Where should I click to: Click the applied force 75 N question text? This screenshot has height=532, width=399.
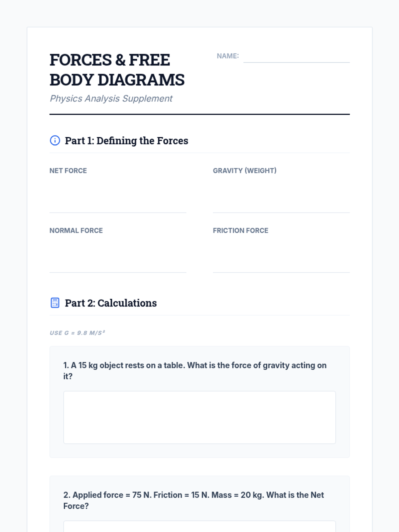click(x=194, y=500)
